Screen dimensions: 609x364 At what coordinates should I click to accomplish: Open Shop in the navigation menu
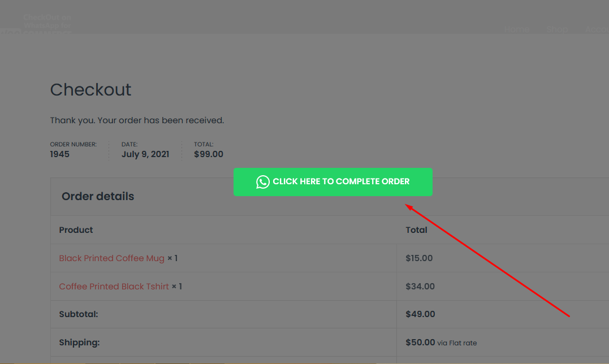tap(557, 29)
